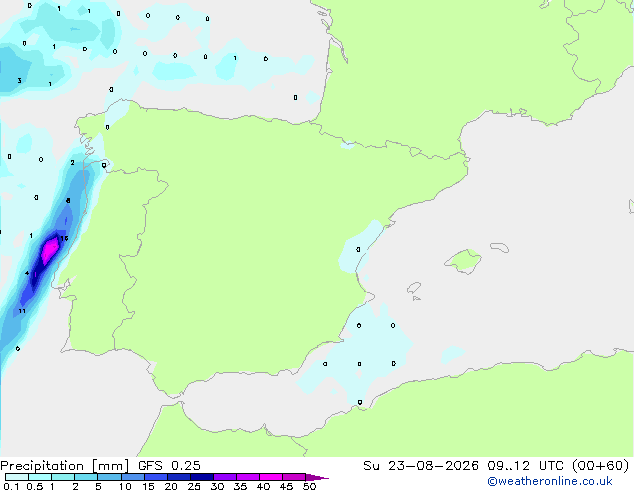Click the magenta precipitation maximum off Portugal

[x=50, y=250]
